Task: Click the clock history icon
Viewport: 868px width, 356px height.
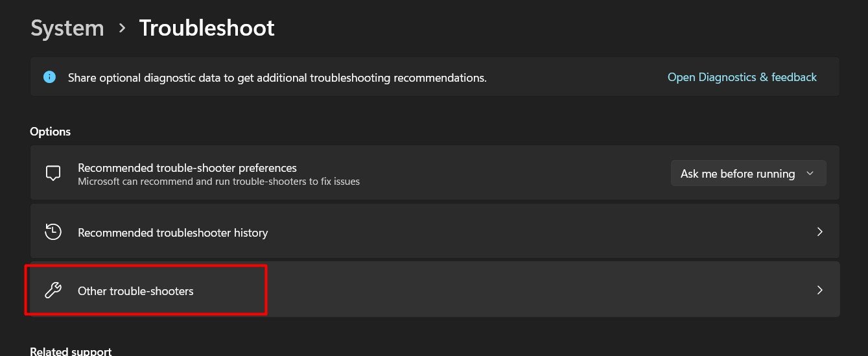Action: pyautogui.click(x=53, y=232)
